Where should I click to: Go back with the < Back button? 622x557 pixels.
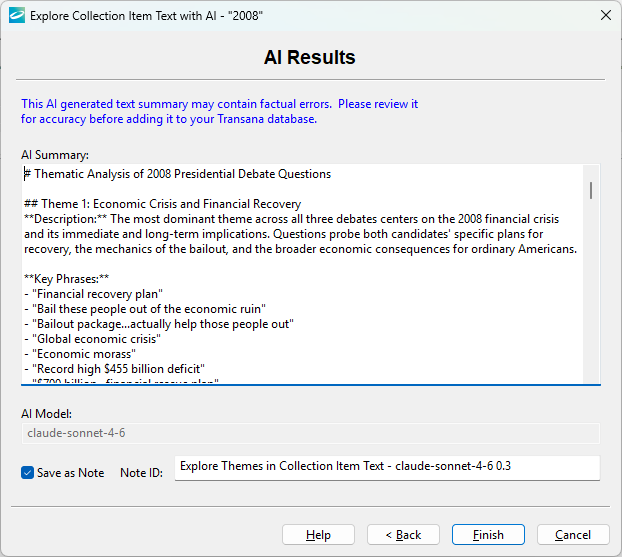[403, 535]
